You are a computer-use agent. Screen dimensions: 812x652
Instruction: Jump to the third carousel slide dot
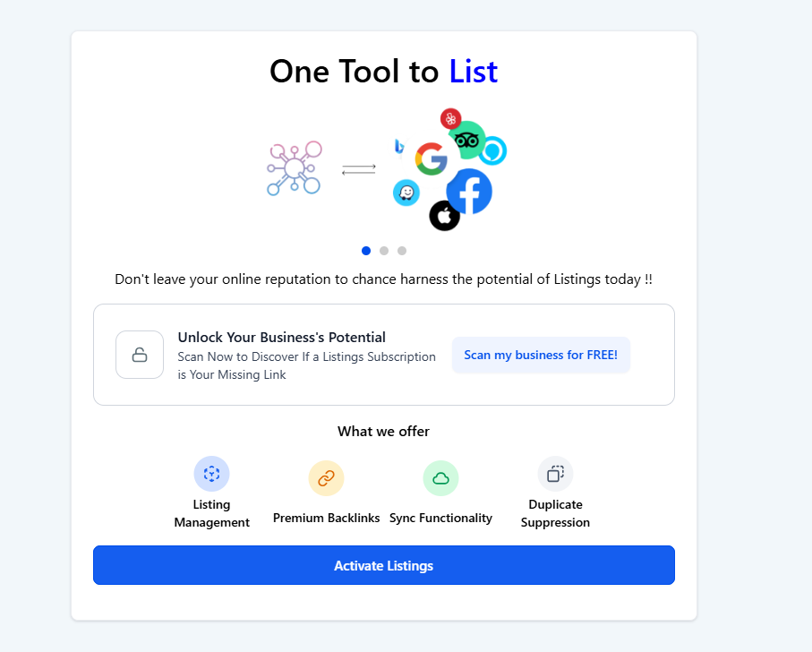tap(402, 251)
